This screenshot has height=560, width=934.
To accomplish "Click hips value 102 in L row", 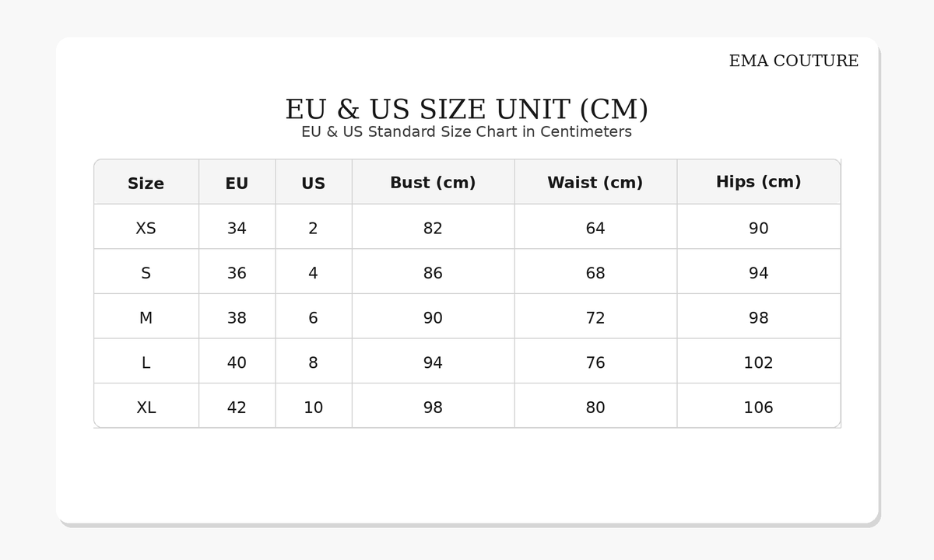I will pos(758,363).
